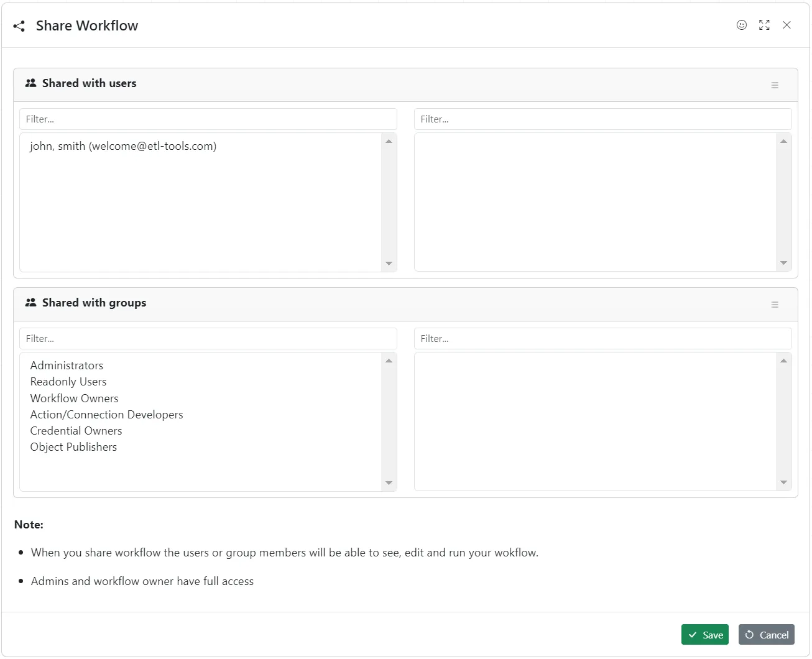This screenshot has height=659, width=812.
Task: Click the smiley feedback icon in header
Action: click(x=741, y=25)
